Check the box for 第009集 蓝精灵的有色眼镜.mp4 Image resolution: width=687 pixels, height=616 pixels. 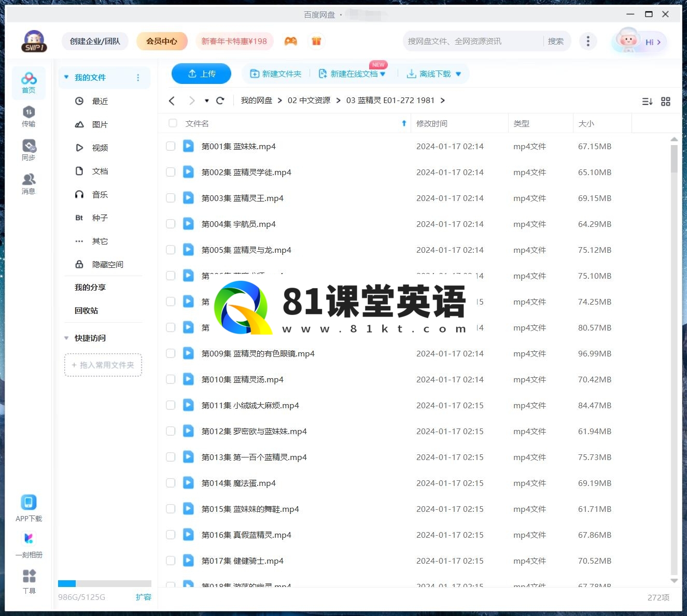point(171,353)
